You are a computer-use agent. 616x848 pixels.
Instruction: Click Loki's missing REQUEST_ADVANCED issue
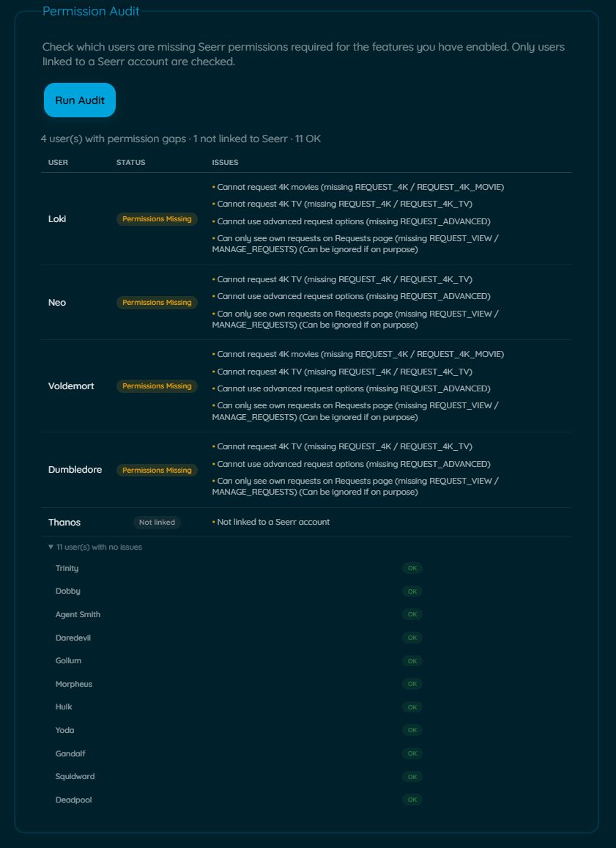click(352, 221)
